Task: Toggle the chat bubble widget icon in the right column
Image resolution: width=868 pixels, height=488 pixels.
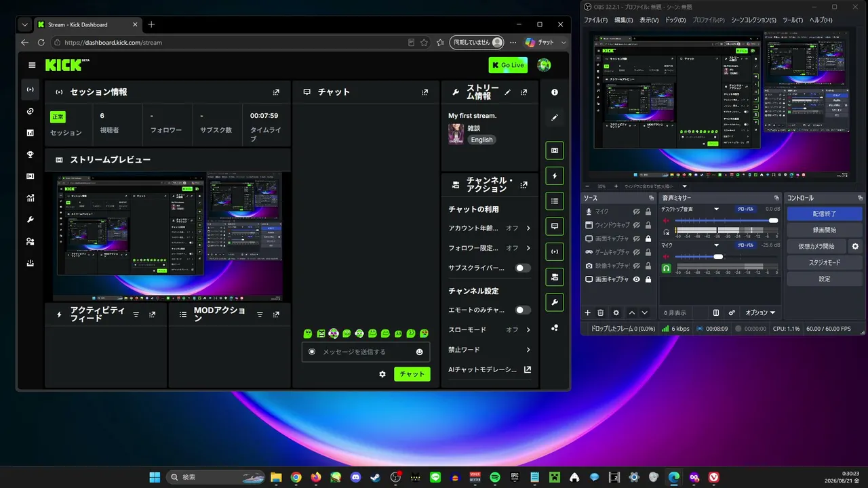Action: click(x=555, y=226)
